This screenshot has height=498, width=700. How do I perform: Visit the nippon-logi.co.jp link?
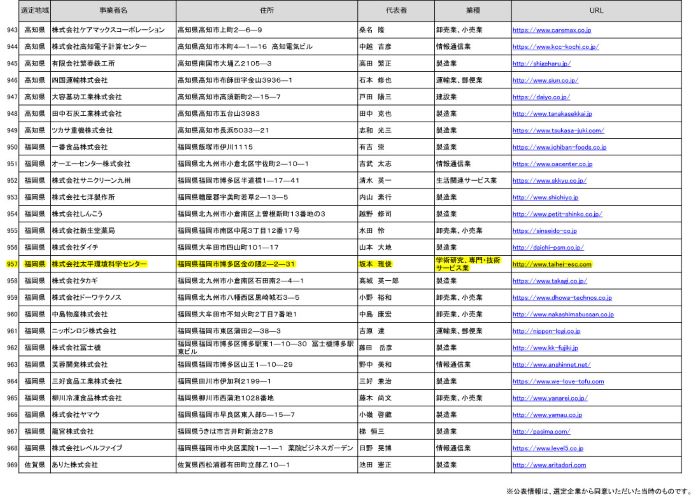546,331
